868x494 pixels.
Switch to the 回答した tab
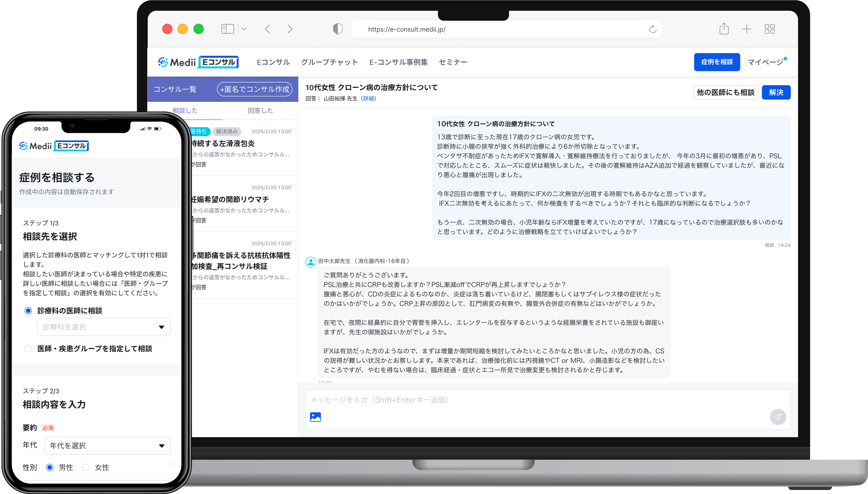[260, 111]
